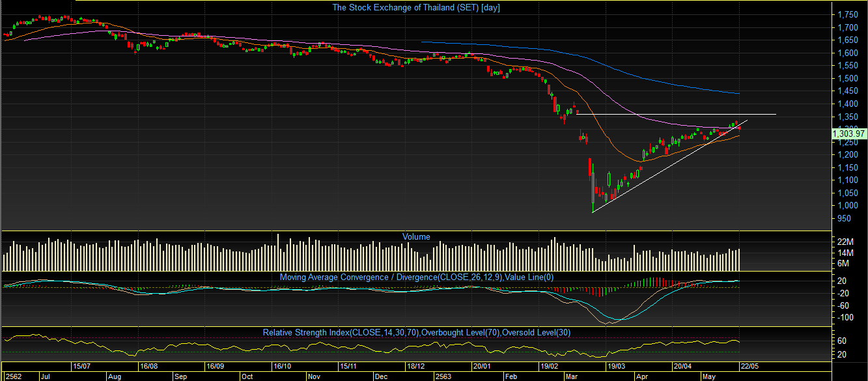Click the 16/08 date label
The width and height of the screenshot is (868, 381).
tap(149, 366)
